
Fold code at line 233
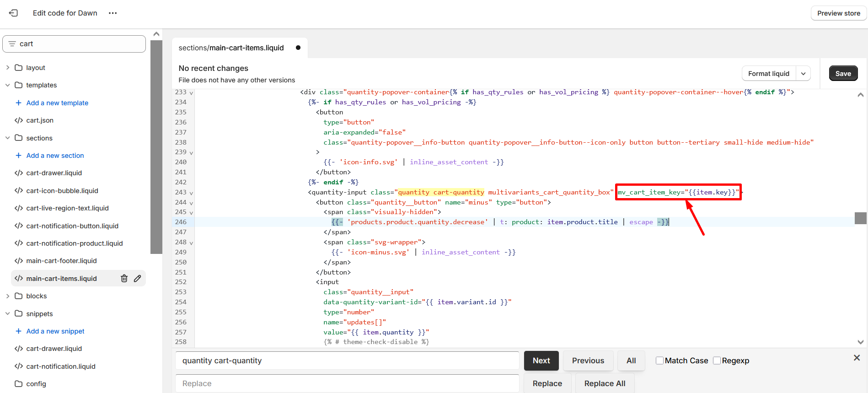click(191, 93)
